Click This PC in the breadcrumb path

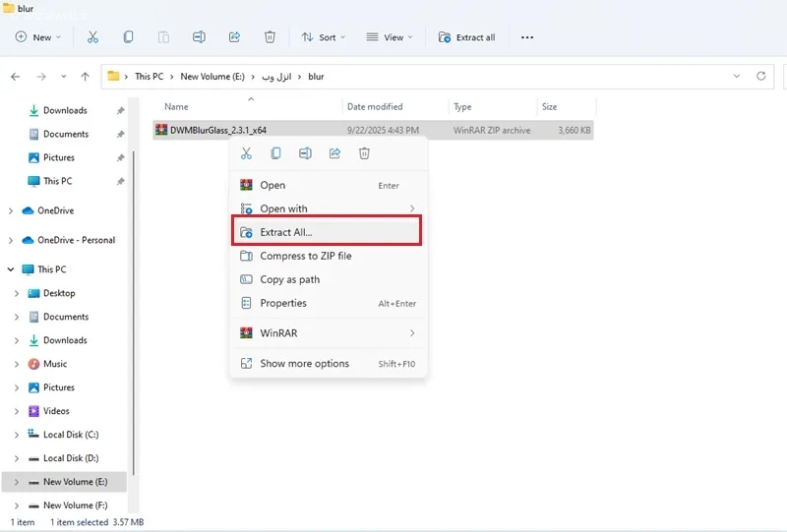click(150, 77)
